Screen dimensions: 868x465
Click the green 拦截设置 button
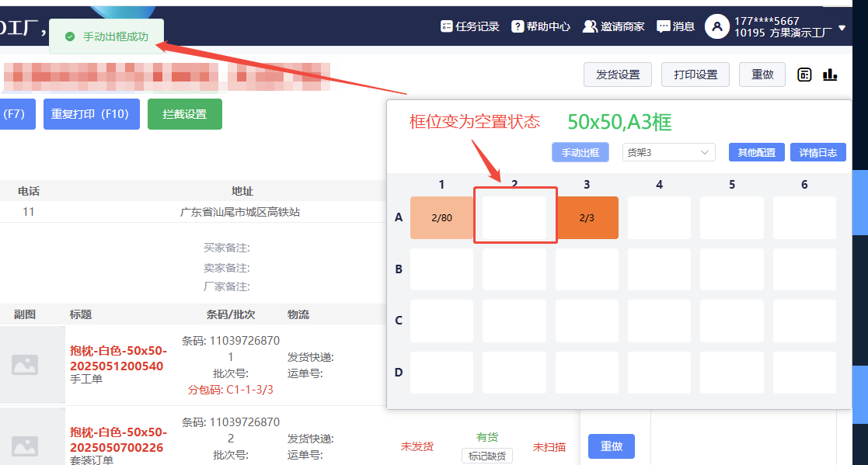pyautogui.click(x=185, y=114)
